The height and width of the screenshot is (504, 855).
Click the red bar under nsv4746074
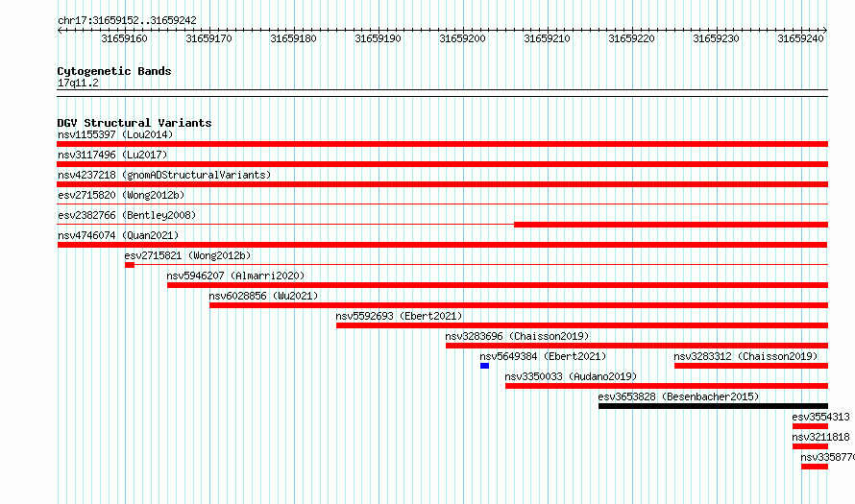(442, 245)
